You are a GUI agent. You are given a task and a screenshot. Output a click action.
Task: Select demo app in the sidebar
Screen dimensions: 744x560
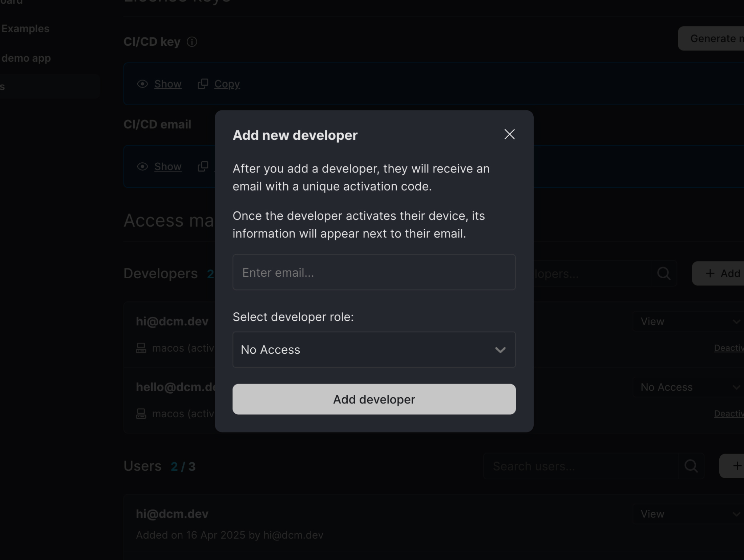(x=27, y=58)
